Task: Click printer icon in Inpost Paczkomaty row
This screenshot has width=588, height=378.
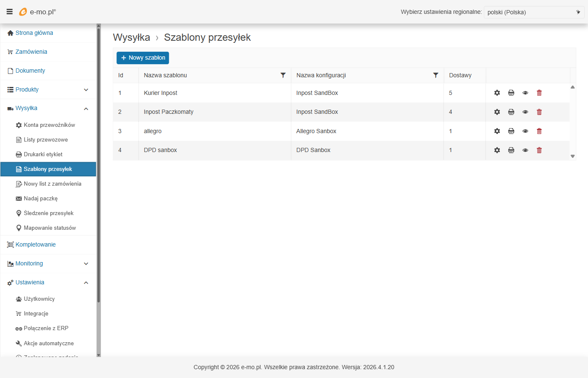Action: tap(511, 112)
